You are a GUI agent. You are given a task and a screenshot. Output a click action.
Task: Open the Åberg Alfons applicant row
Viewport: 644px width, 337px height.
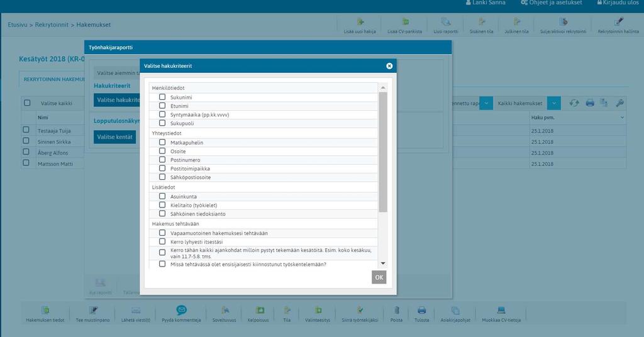click(53, 153)
